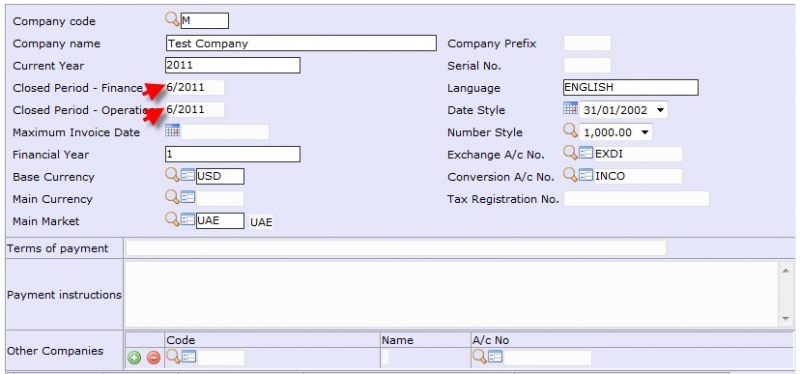Click the A/c No column header

[x=490, y=340]
